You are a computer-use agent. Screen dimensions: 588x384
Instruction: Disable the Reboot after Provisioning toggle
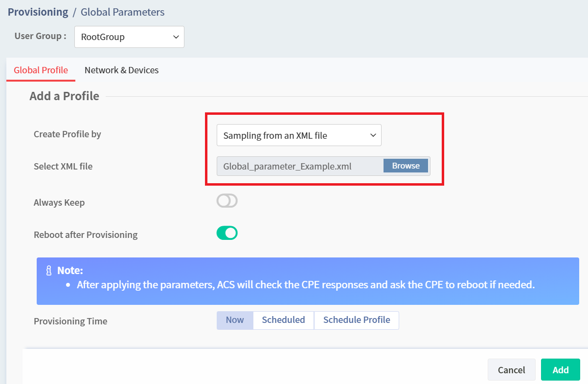(x=227, y=233)
